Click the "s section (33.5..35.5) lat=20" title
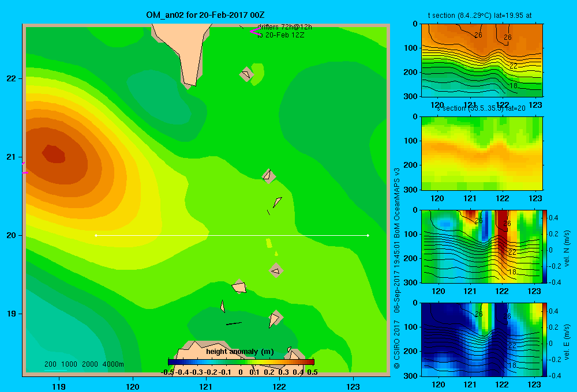 coord(481,108)
